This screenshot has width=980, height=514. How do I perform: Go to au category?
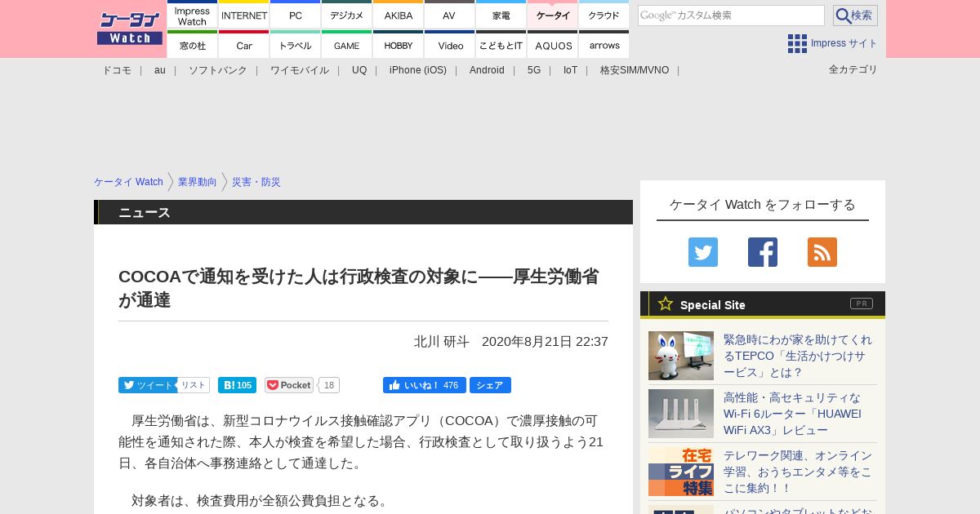point(160,70)
